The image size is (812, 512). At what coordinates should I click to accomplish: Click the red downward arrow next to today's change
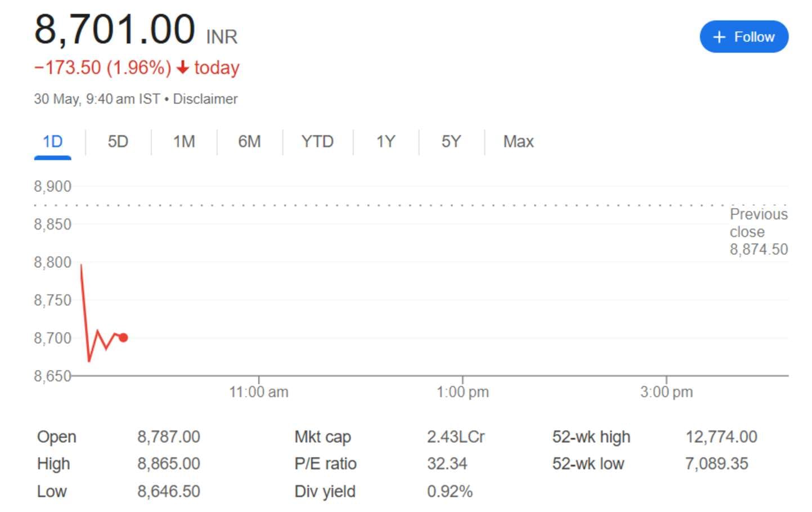click(182, 68)
